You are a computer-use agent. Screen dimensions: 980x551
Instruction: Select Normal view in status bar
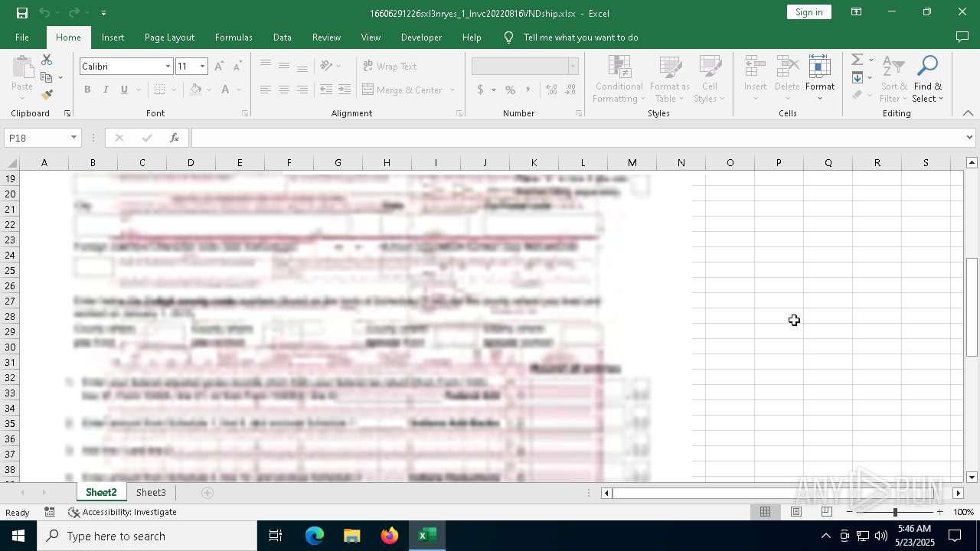pos(765,512)
